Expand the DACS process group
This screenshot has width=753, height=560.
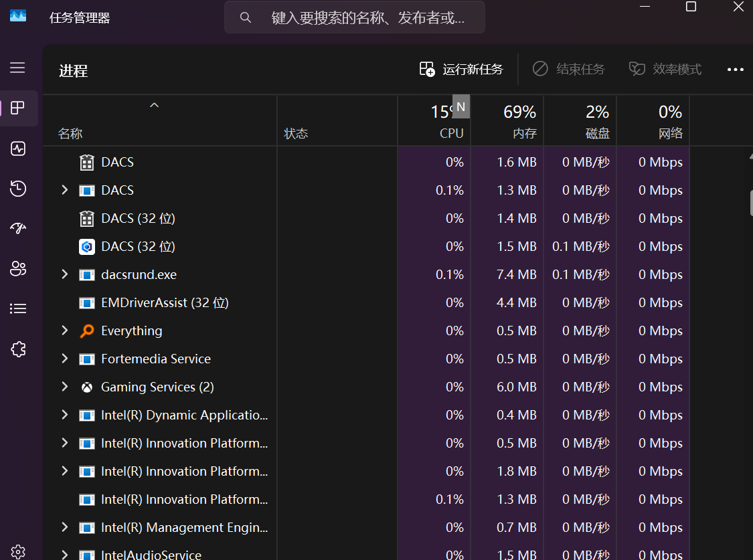(x=64, y=190)
